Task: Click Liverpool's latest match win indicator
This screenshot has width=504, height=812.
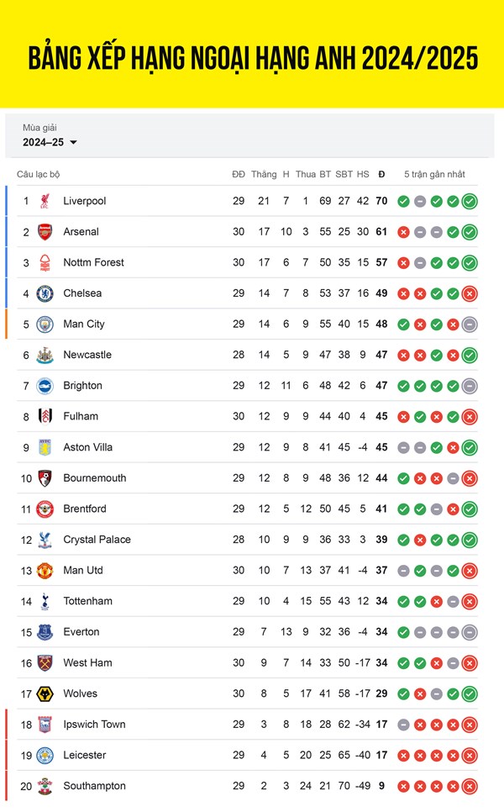Action: point(470,201)
